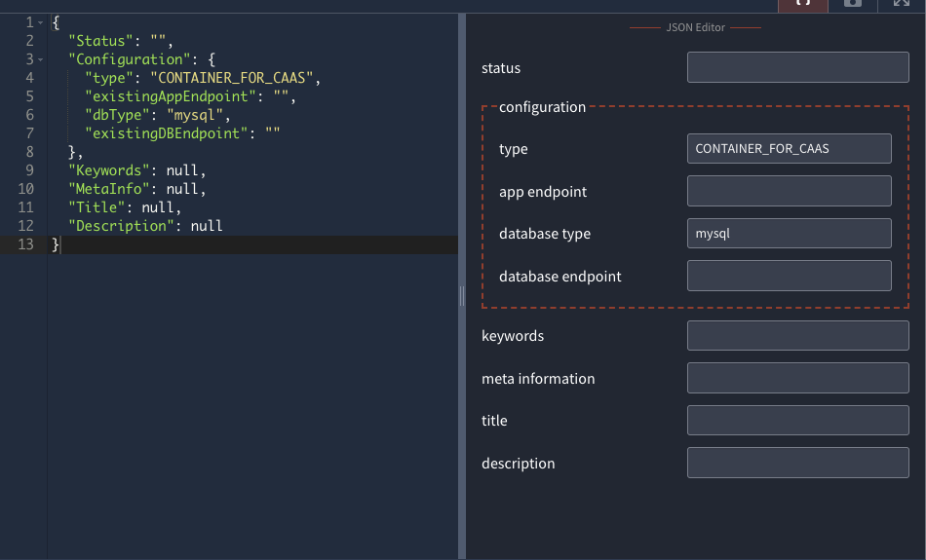Viewport: 926px width, 560px height.
Task: Click the "Title" key on line 11
Action: (x=96, y=207)
